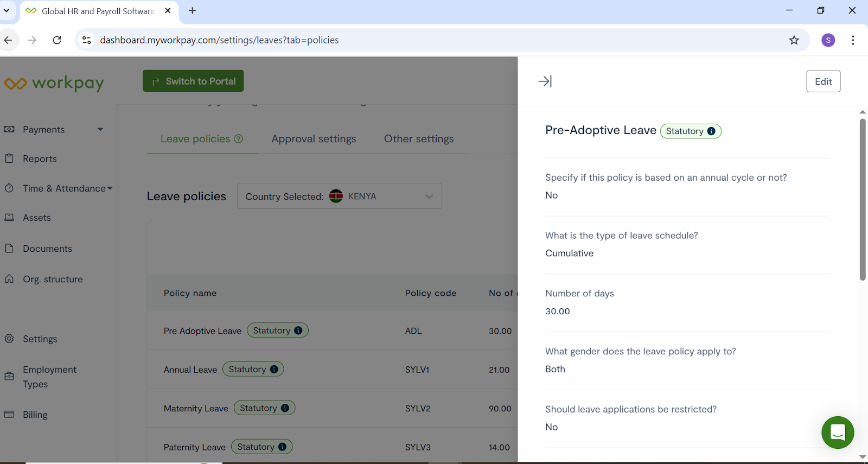868x464 pixels.
Task: Bookmark this page with the star icon
Action: 794,40
